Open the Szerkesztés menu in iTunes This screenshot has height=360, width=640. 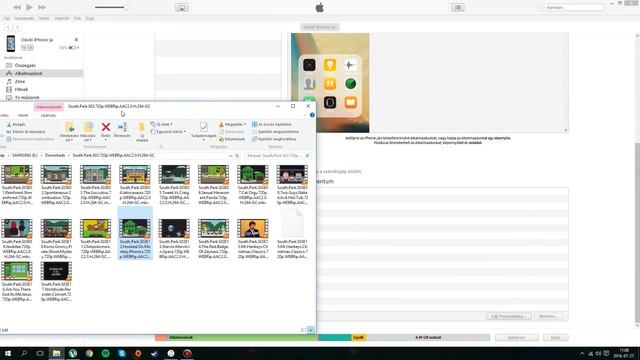click(x=24, y=18)
